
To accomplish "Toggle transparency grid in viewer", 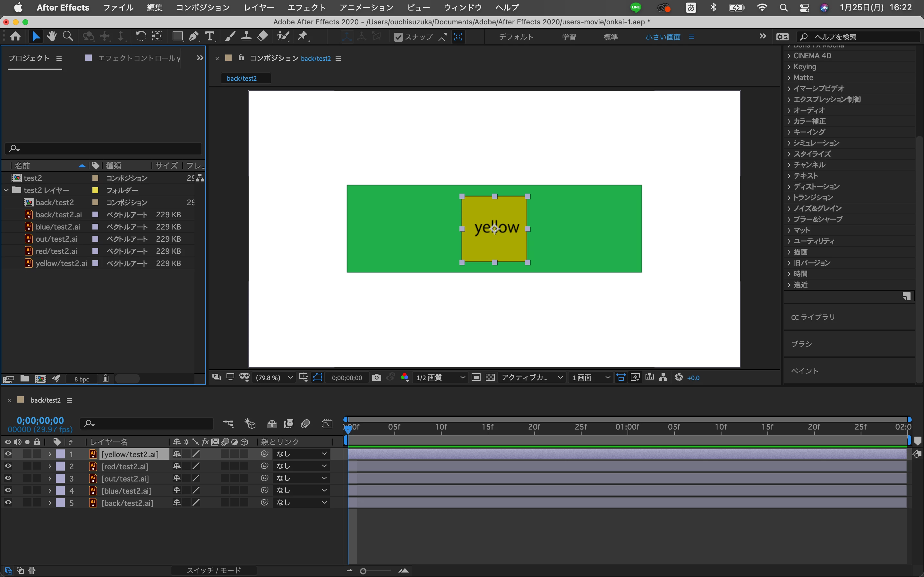I will coord(490,377).
